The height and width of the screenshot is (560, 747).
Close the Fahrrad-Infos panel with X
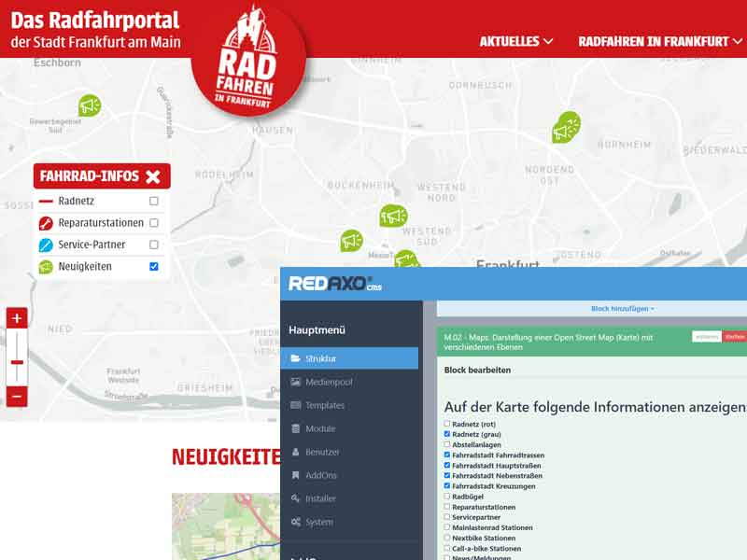point(153,176)
